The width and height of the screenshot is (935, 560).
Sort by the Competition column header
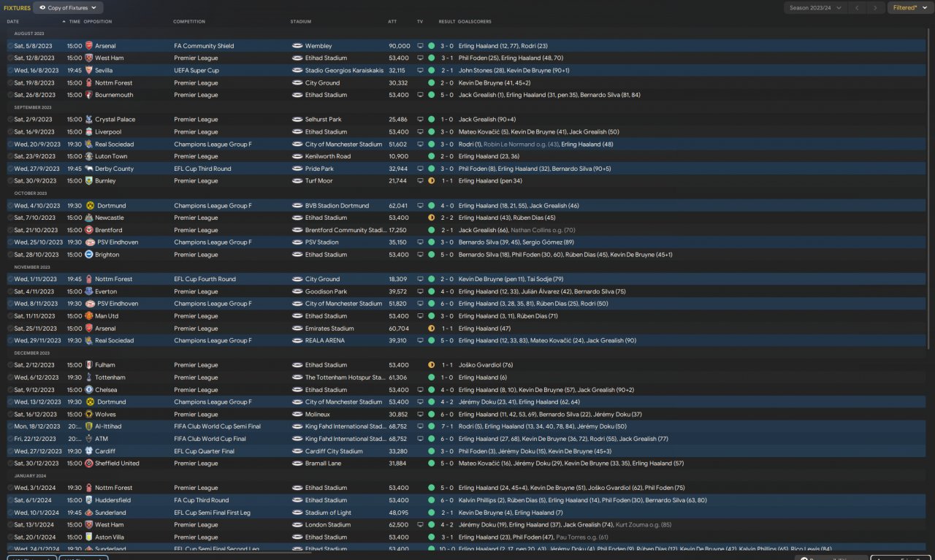[x=189, y=22]
